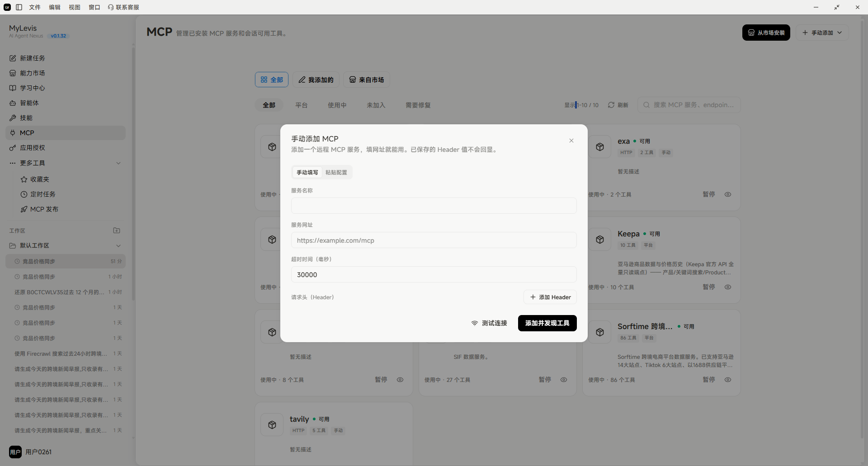
Task: Click the tavily card title
Action: point(299,419)
